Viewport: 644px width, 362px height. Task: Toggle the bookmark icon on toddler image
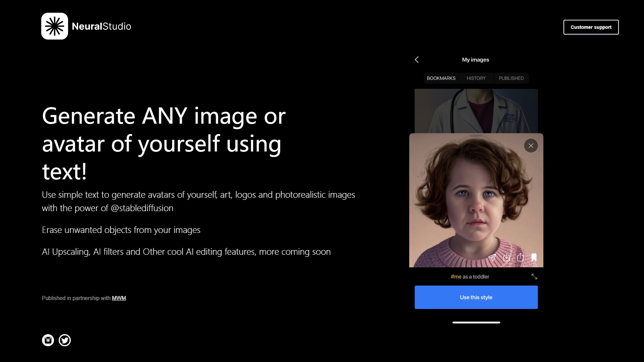tap(534, 257)
